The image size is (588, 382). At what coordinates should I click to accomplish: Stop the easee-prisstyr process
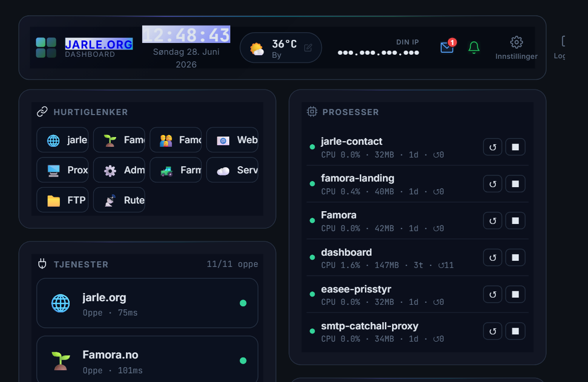pyautogui.click(x=516, y=294)
